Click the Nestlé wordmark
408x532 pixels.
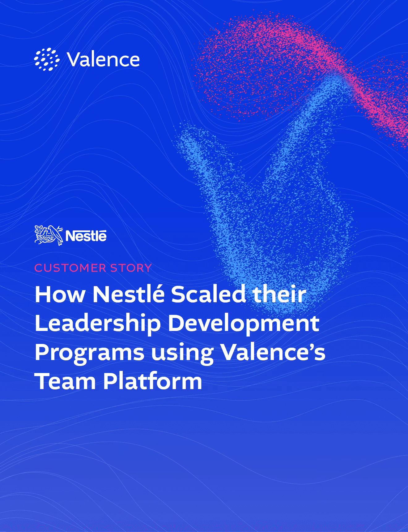click(x=86, y=236)
